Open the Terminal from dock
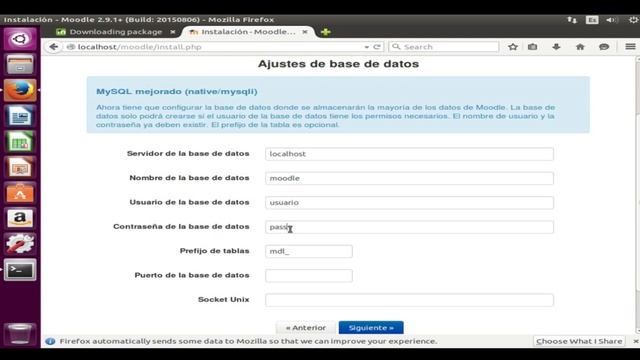Image resolution: width=640 pixels, height=360 pixels. pos(20,270)
